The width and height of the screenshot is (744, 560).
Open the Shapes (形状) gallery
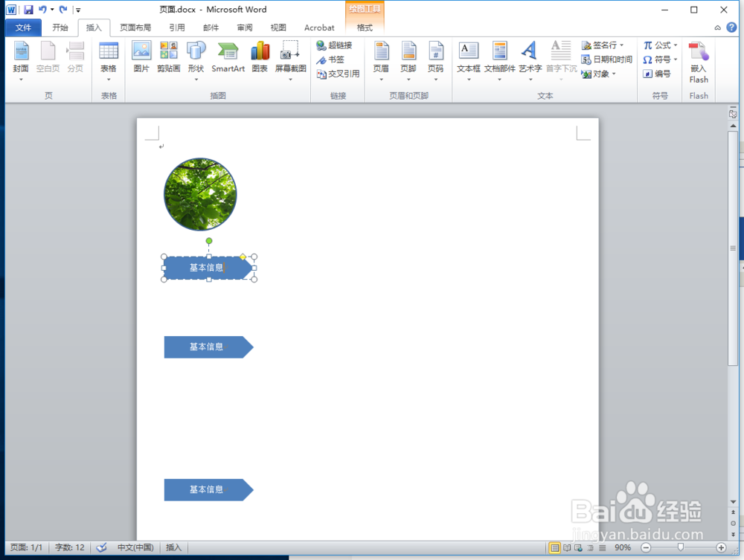click(x=196, y=62)
